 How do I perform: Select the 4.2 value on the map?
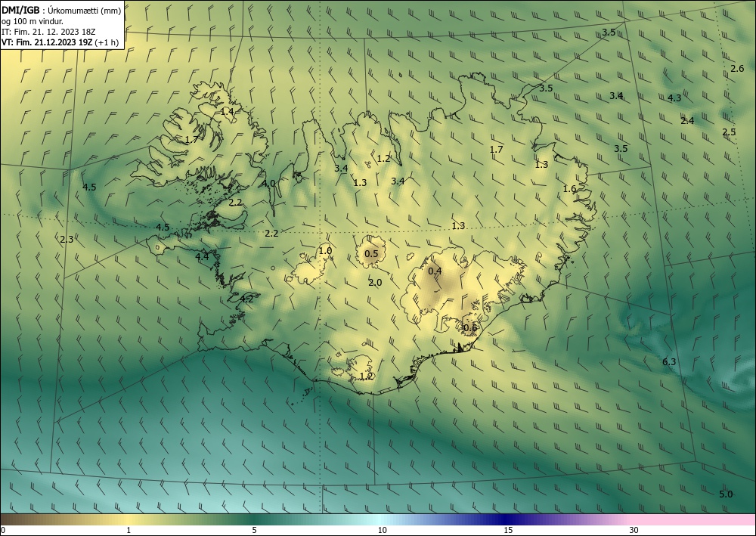[246, 299]
